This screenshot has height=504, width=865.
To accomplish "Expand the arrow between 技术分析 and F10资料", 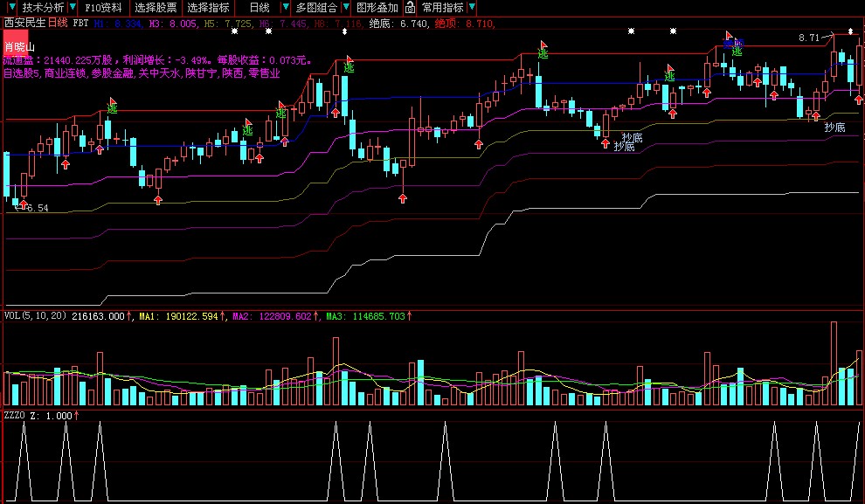I will click(73, 7).
